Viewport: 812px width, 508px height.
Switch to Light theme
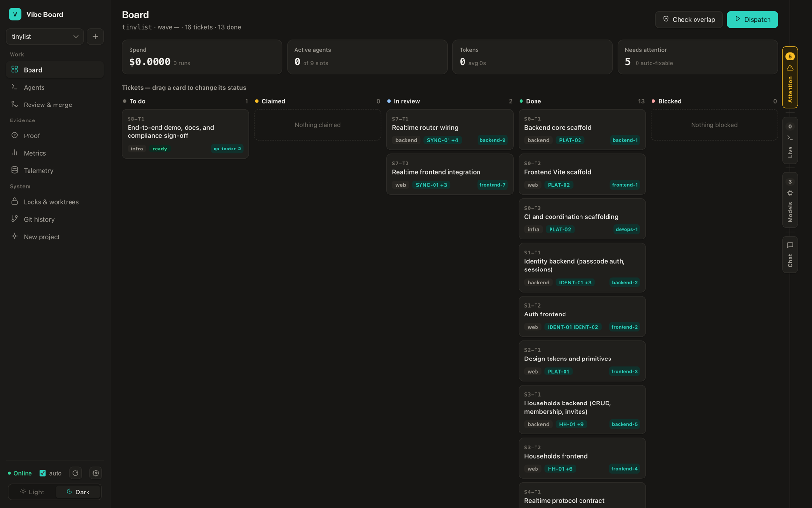[32, 492]
